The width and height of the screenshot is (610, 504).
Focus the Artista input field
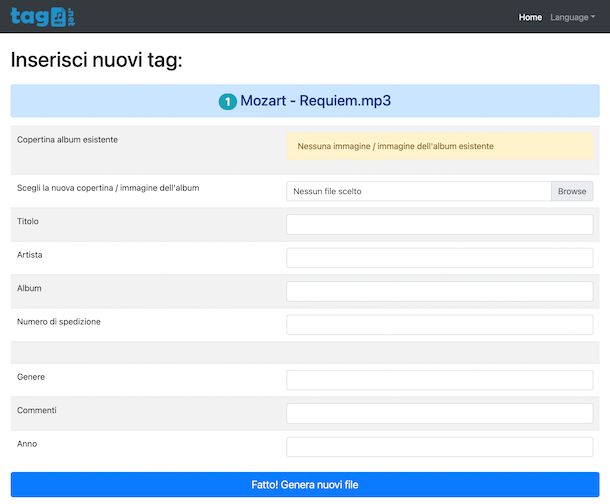click(x=440, y=258)
